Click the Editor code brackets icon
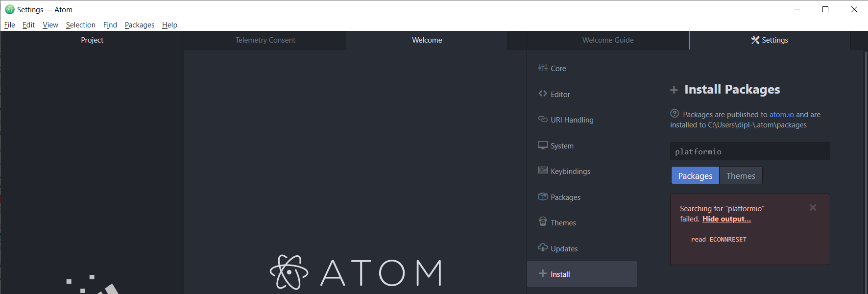868x294 pixels. coord(543,94)
